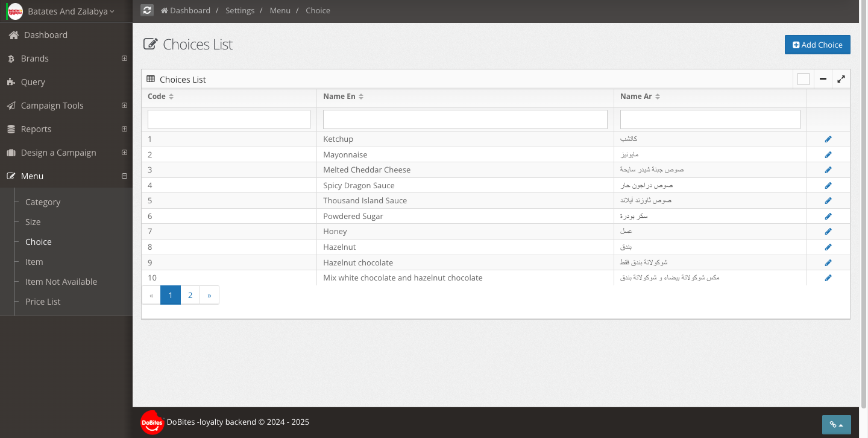Edit the Hazelnut choice in row 8
This screenshot has width=868, height=438.
coord(828,247)
